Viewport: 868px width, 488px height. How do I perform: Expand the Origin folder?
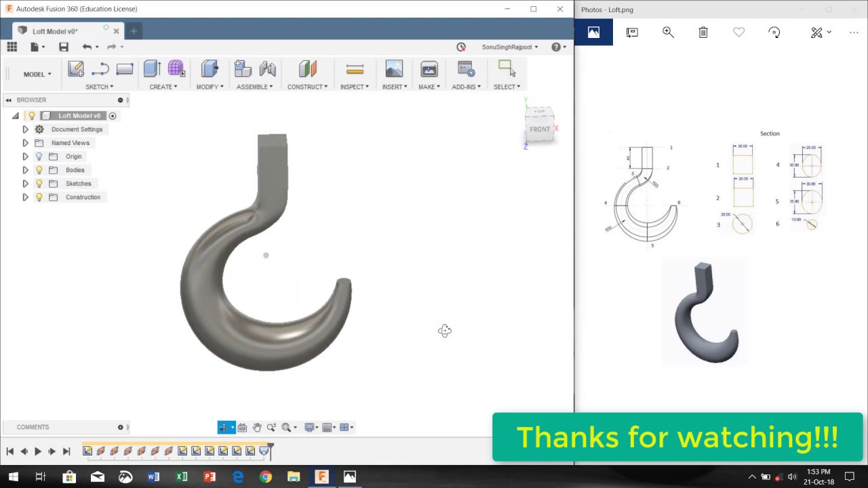coord(25,157)
